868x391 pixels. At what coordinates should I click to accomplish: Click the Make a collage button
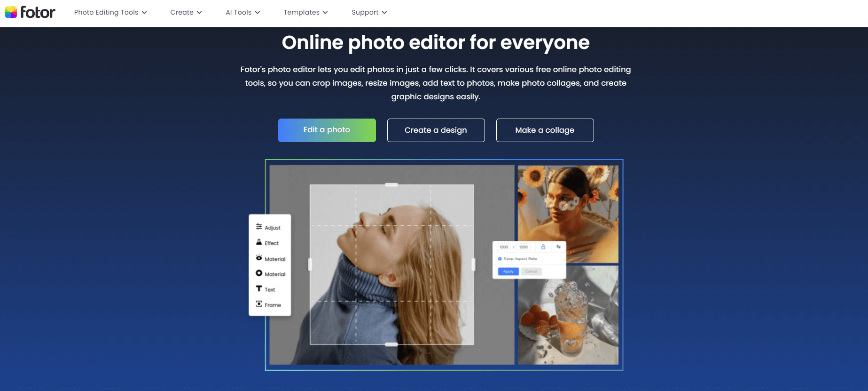pyautogui.click(x=545, y=130)
